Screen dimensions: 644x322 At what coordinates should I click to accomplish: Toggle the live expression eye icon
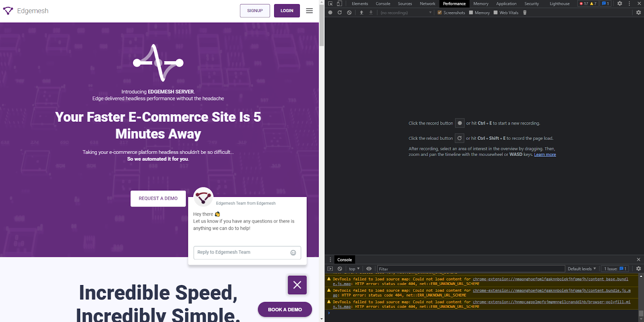[x=369, y=269]
